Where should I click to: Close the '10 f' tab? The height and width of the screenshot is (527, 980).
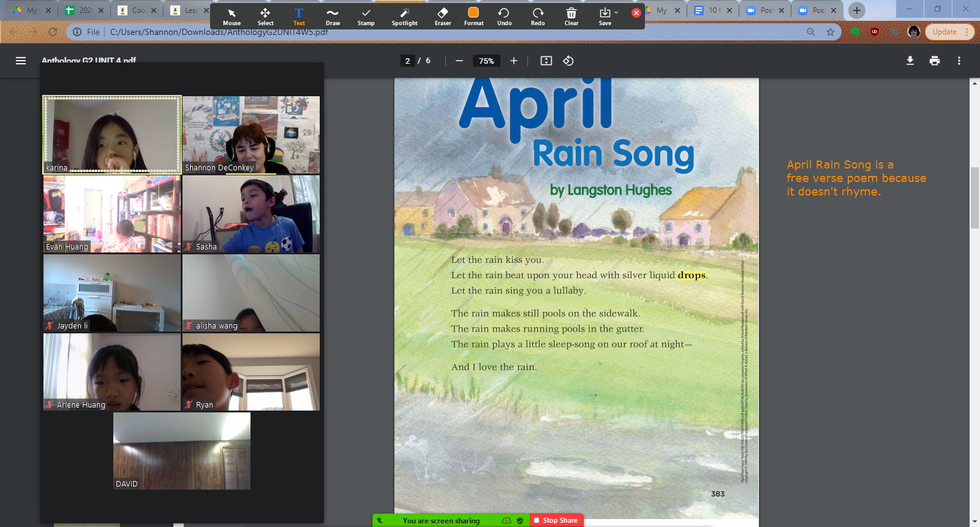tap(729, 10)
